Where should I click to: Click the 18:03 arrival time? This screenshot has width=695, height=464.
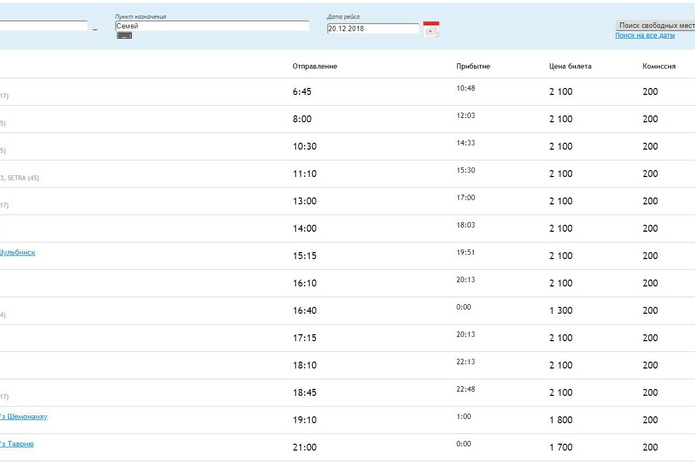point(465,225)
